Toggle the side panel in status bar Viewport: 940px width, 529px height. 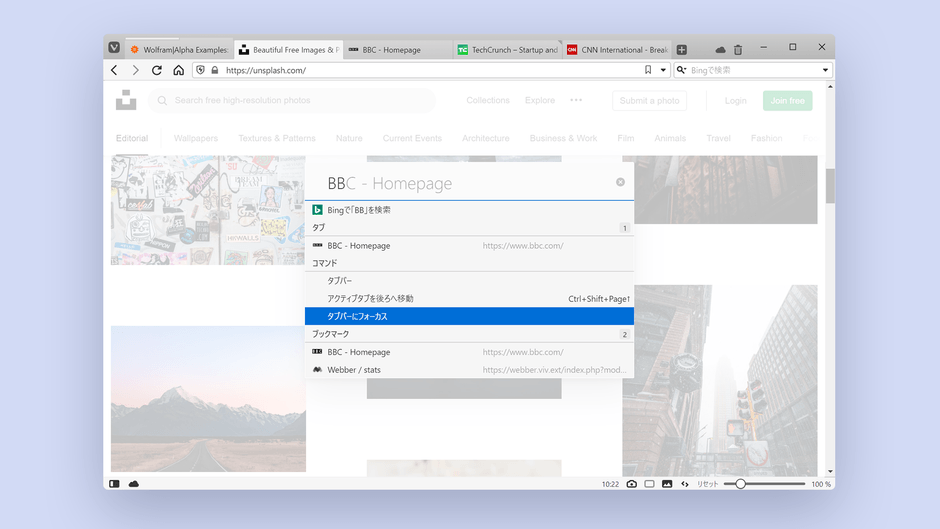click(114, 484)
